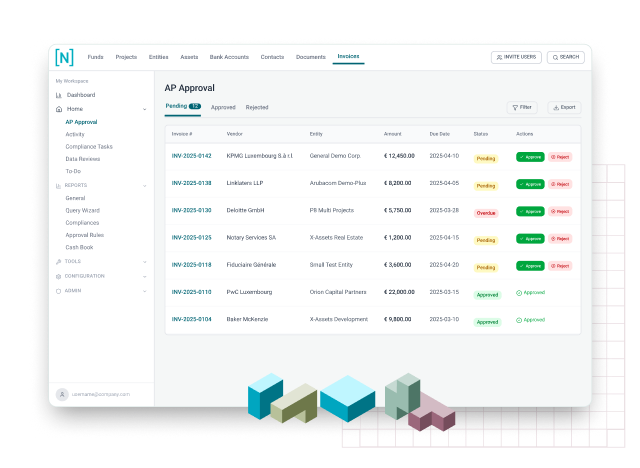The image size is (640, 468).
Task: Click the Admin section icon
Action: point(58,291)
